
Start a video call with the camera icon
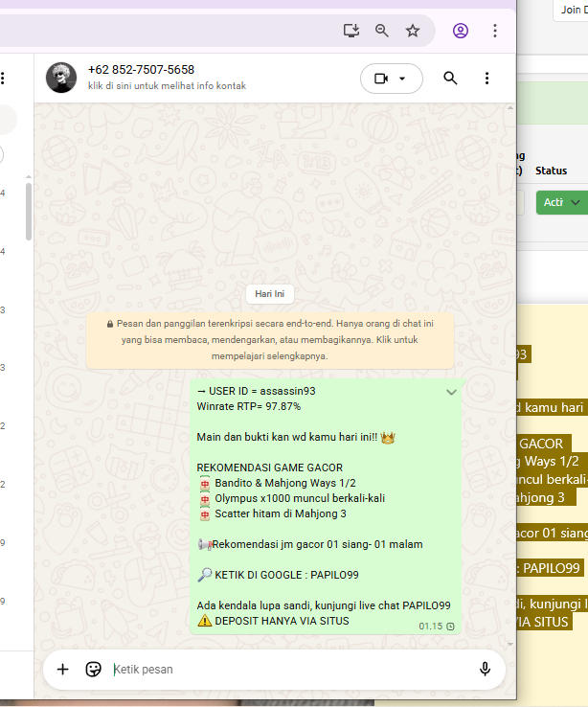[x=381, y=79]
